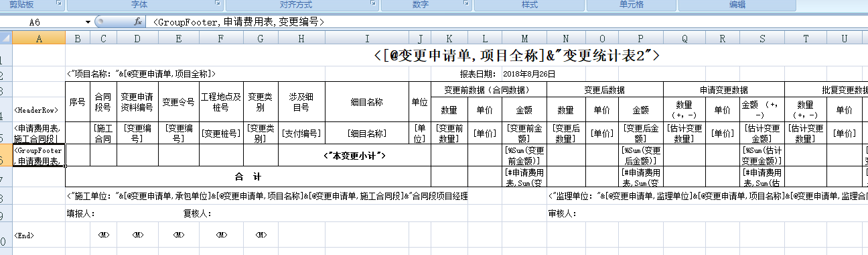Select the <申请费用表,施工合同段 cell in column A
868x255 pixels.
pos(39,133)
